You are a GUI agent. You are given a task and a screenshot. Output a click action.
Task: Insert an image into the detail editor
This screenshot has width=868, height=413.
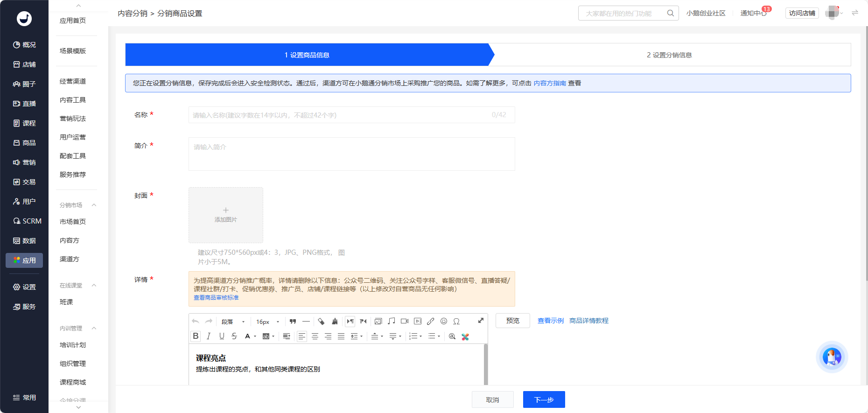pos(378,321)
